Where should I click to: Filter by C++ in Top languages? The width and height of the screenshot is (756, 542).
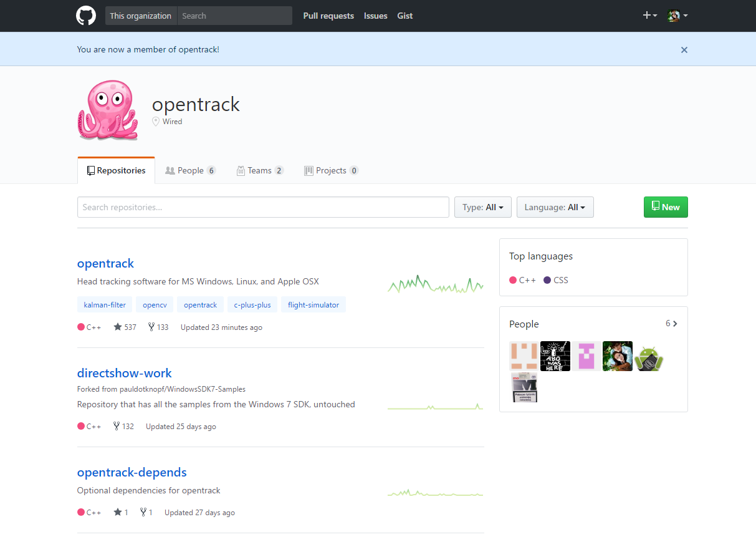pyautogui.click(x=522, y=280)
